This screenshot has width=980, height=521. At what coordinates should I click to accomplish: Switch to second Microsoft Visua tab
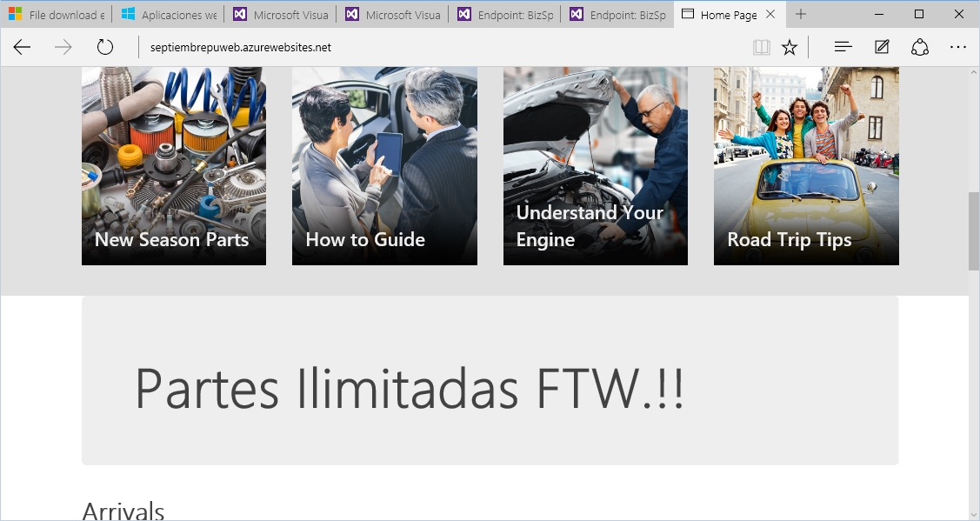click(x=392, y=15)
